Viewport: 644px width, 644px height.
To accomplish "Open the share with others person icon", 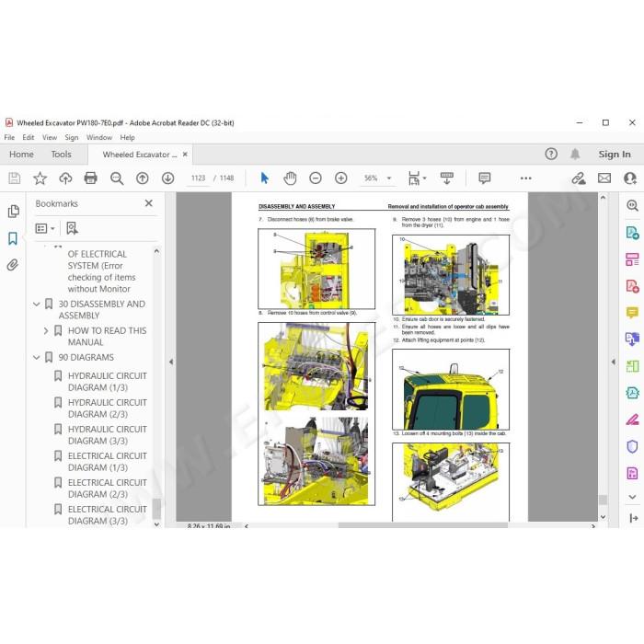I will click(630, 178).
